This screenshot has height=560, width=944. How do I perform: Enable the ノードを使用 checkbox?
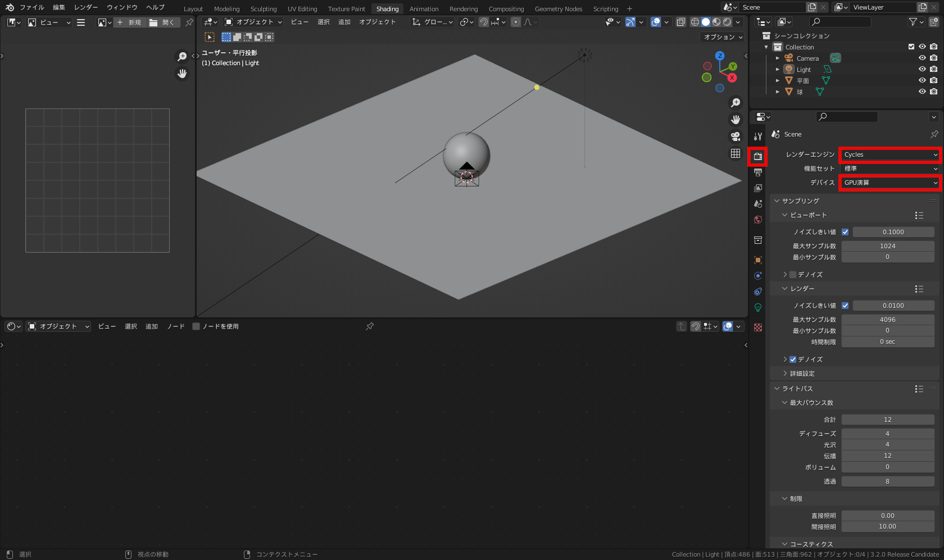click(x=196, y=326)
